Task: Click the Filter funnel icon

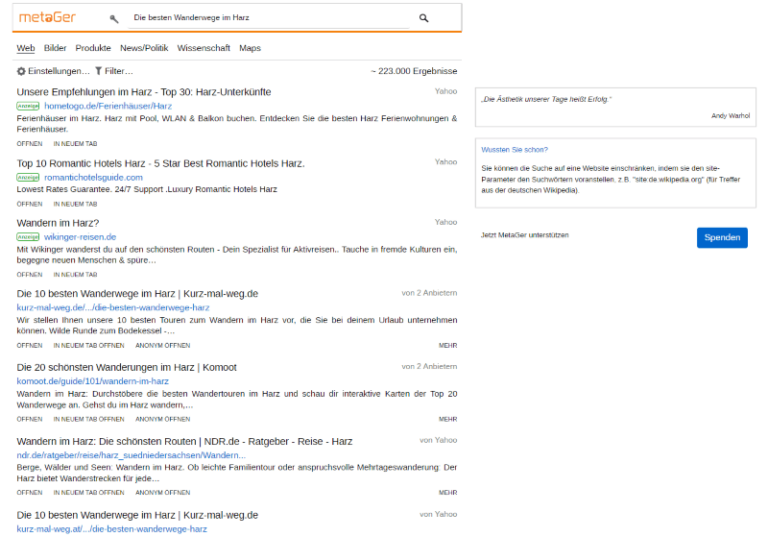Action: [98, 71]
